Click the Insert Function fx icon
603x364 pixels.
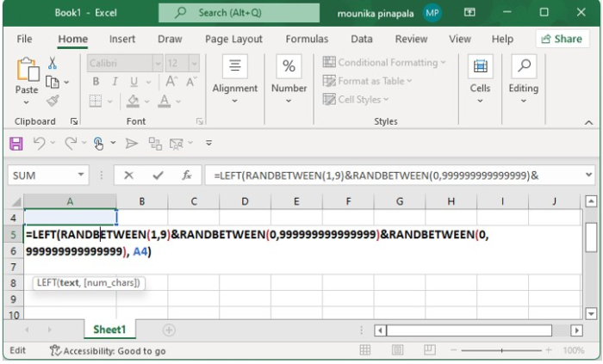(187, 176)
